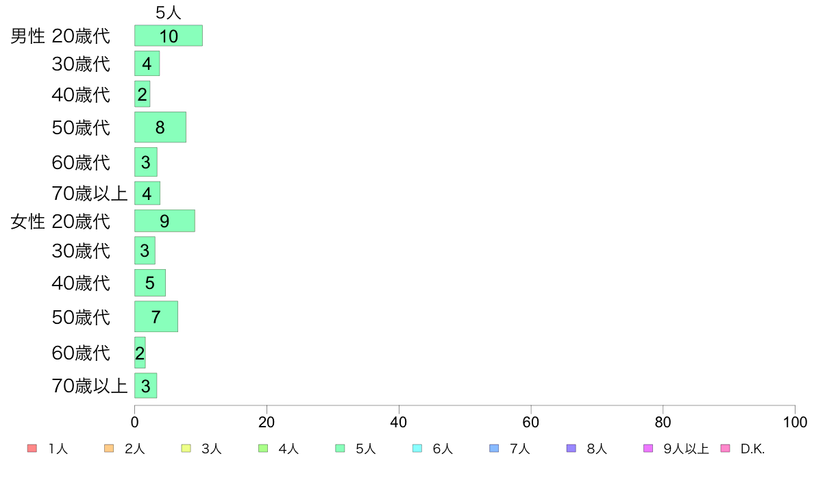Click the 9人以上 legend text label
This screenshot has height=504, width=814.
click(686, 449)
